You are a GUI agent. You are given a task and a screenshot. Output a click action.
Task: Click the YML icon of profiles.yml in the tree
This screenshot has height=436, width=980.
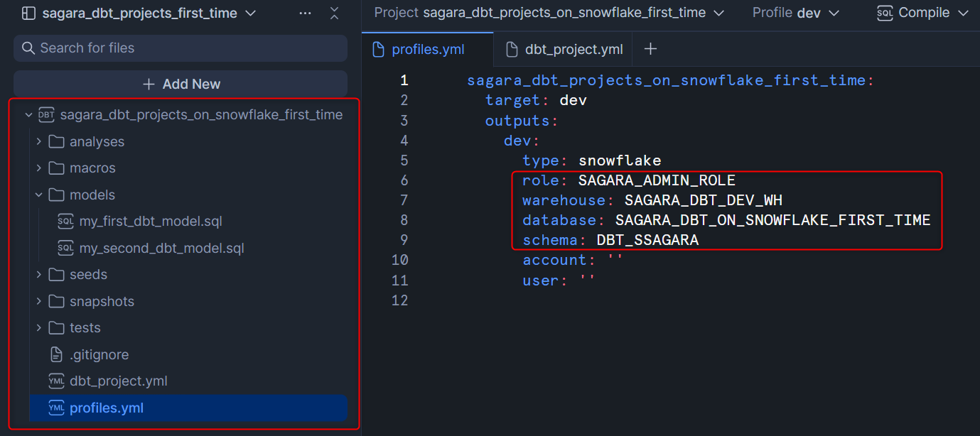(56, 408)
